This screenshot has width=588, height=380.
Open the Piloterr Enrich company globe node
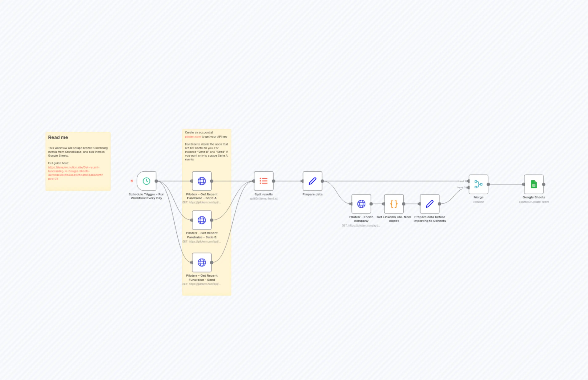(x=361, y=204)
